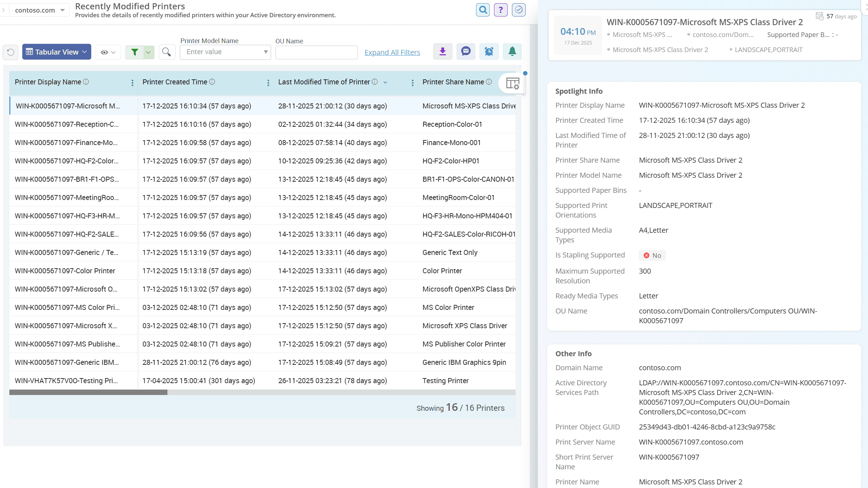Toggle the green funnel filter button
The width and height of the screenshot is (868, 488).
pos(135,52)
